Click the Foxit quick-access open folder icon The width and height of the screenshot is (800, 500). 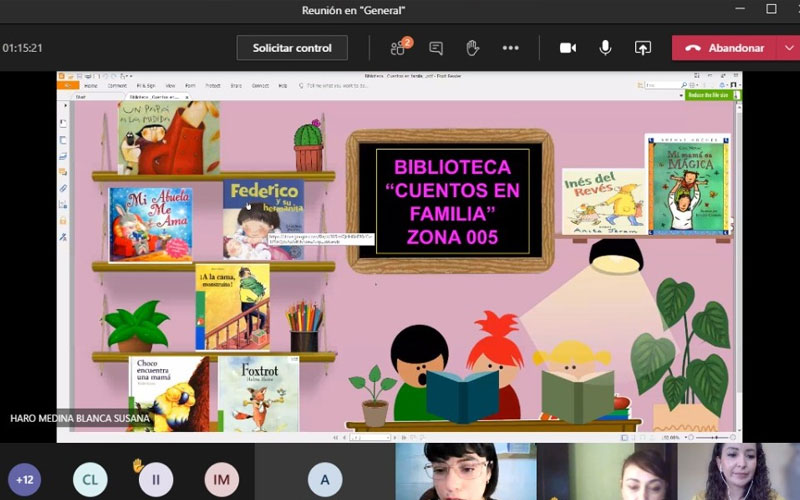click(72, 77)
